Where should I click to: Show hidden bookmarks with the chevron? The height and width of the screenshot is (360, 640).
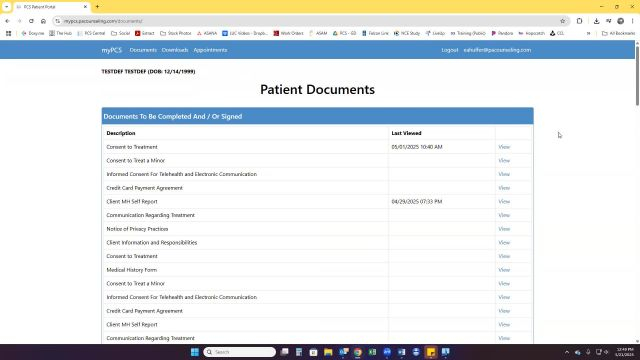click(588, 33)
